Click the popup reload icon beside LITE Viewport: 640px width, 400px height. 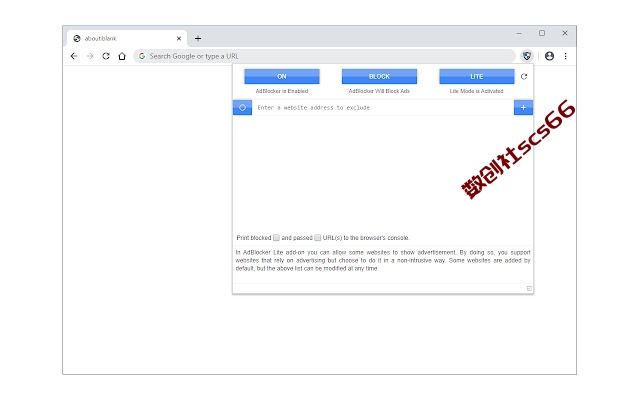click(x=524, y=76)
